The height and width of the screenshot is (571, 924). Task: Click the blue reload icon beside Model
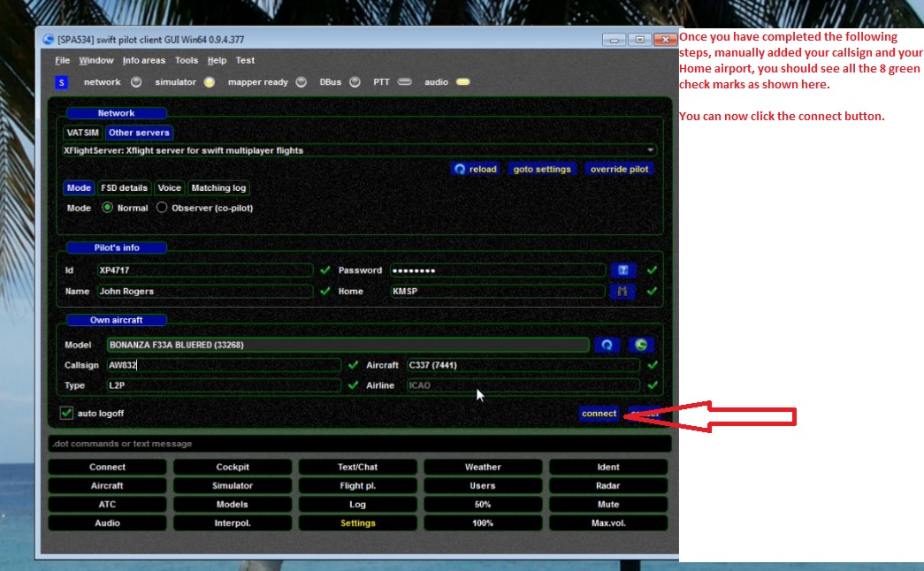pyautogui.click(x=607, y=346)
